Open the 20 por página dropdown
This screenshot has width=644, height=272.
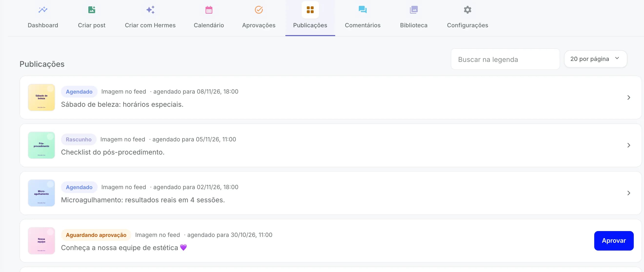click(595, 59)
